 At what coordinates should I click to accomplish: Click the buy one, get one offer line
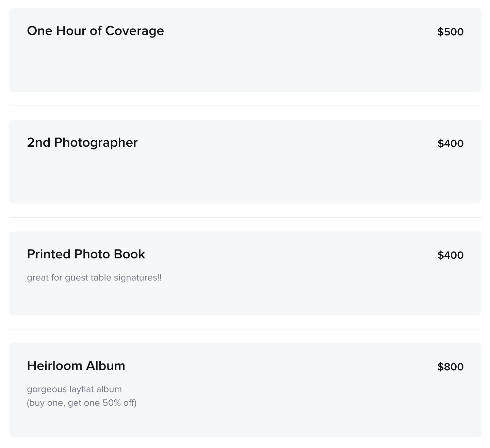tap(82, 403)
